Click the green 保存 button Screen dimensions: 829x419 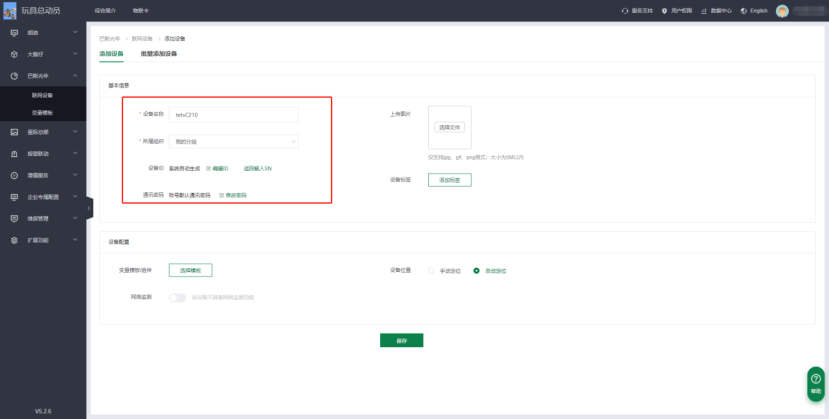pos(401,340)
